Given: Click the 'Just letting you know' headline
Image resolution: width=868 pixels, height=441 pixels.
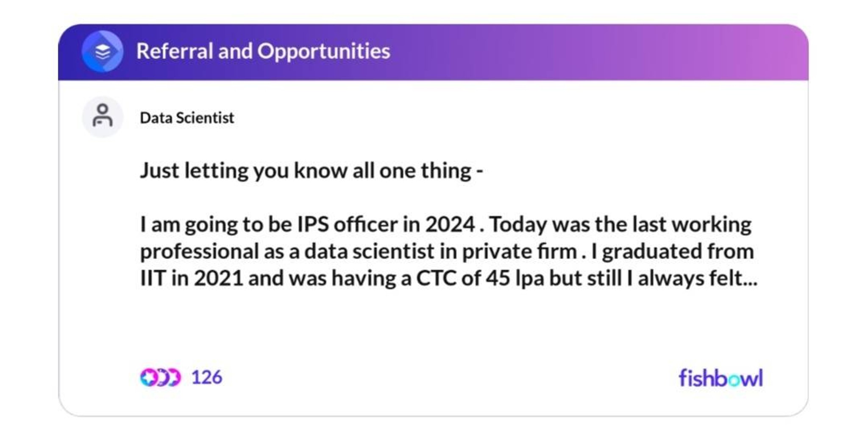Looking at the screenshot, I should pyautogui.click(x=312, y=171).
